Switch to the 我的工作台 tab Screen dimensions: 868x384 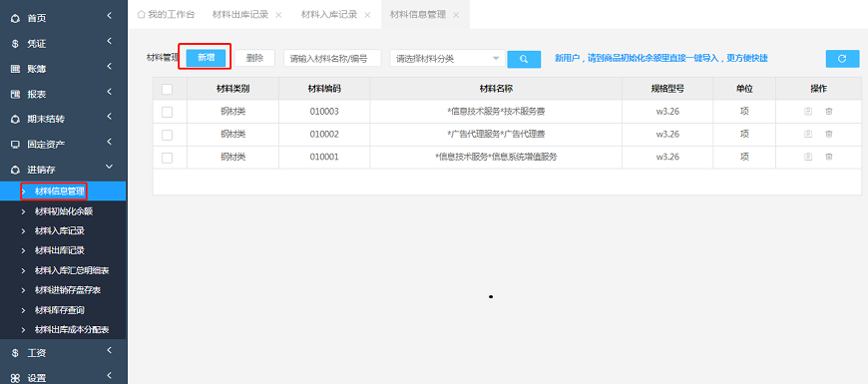166,14
